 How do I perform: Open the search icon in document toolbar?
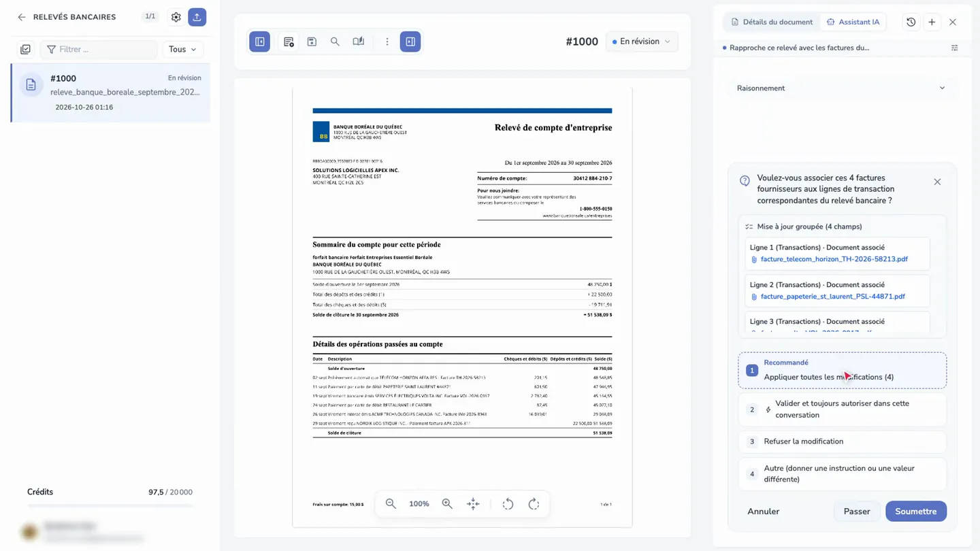335,41
